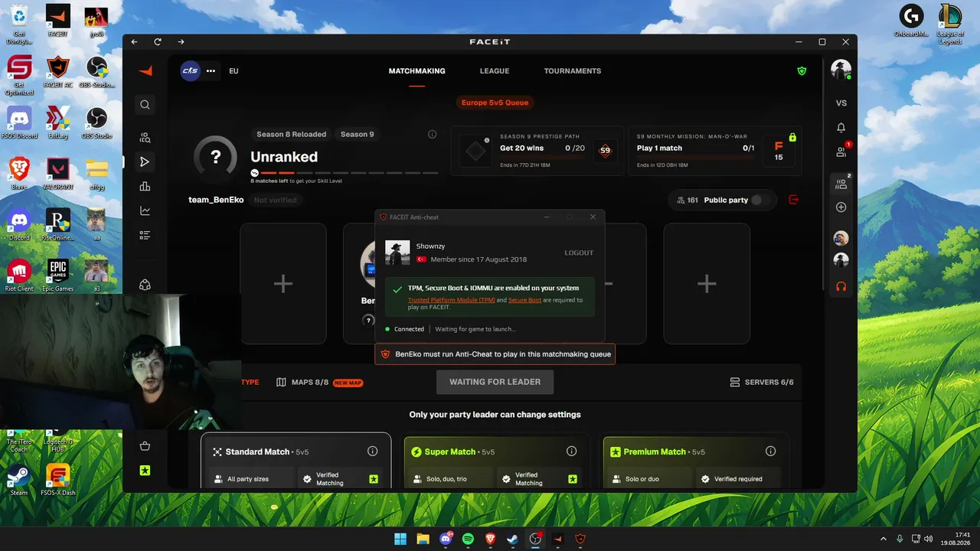Open the notifications bell

[841, 128]
